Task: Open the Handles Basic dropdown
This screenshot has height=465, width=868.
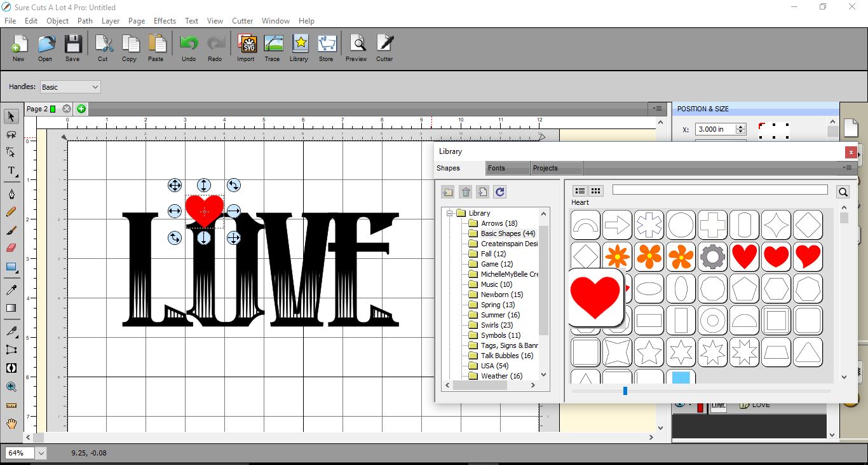Action: click(x=71, y=87)
